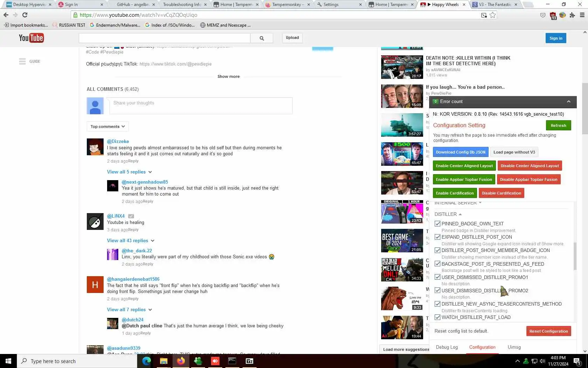588x368 pixels.
Task: Collapse the Error count panel header chevron
Action: coord(569,102)
